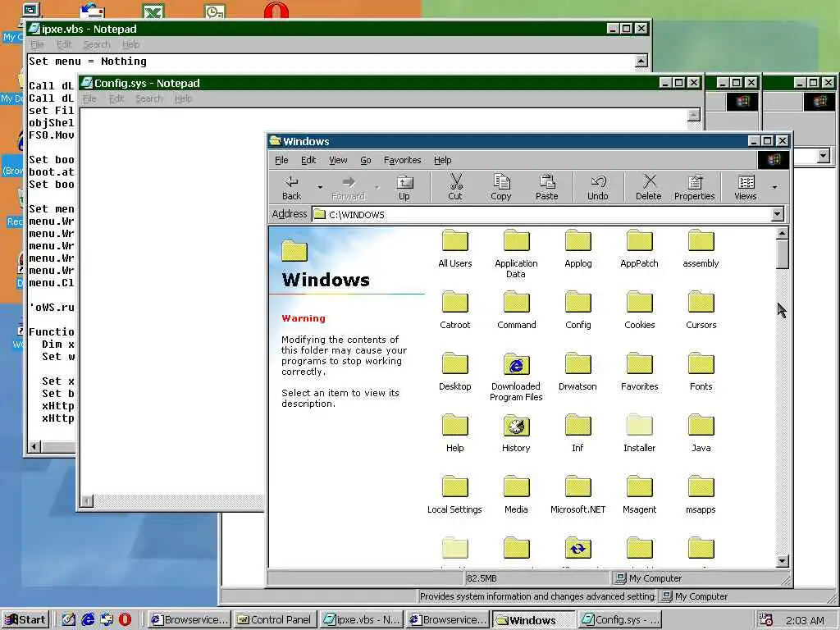Click scroll down arrow in Windows explorer
Viewport: 840px width, 630px height.
pos(782,561)
